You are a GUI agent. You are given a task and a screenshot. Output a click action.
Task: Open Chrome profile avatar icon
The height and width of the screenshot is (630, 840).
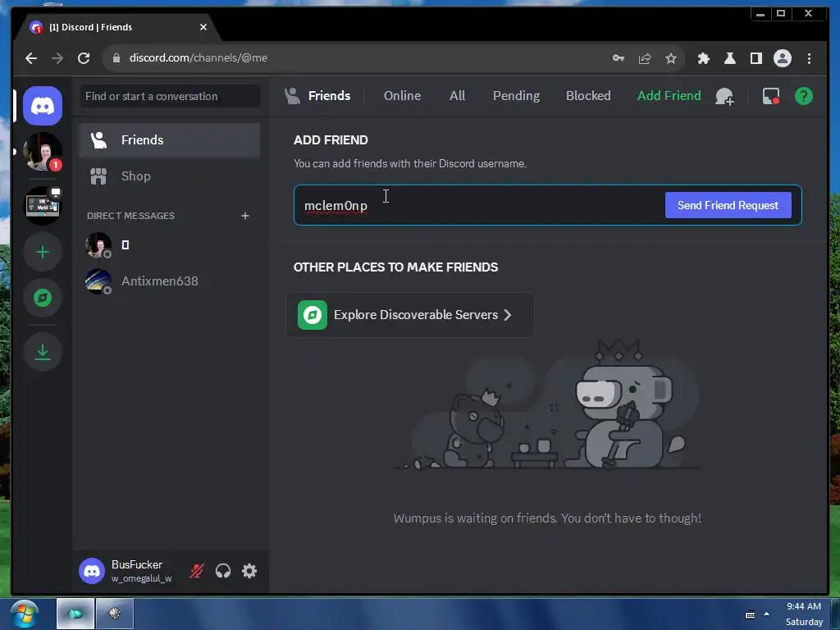782,58
